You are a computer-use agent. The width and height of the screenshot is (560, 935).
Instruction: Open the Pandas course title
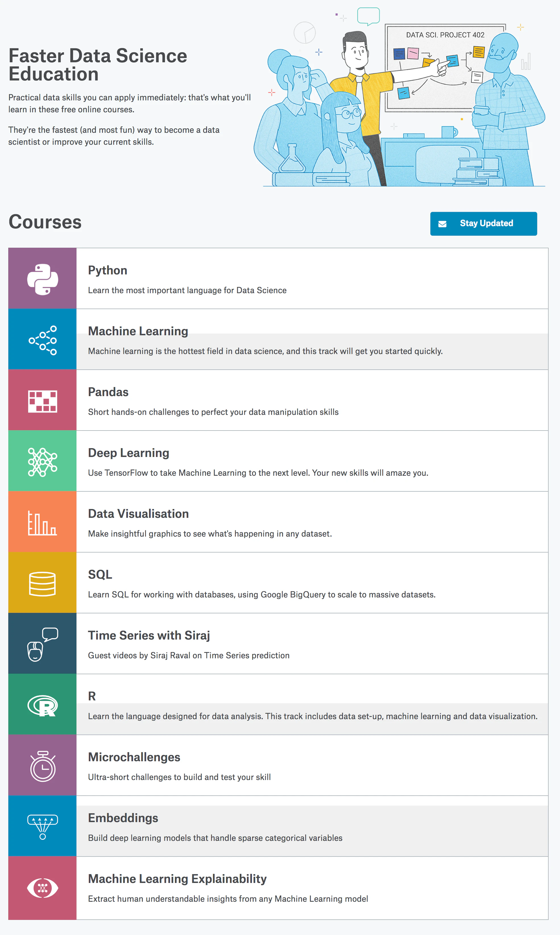coord(108,392)
